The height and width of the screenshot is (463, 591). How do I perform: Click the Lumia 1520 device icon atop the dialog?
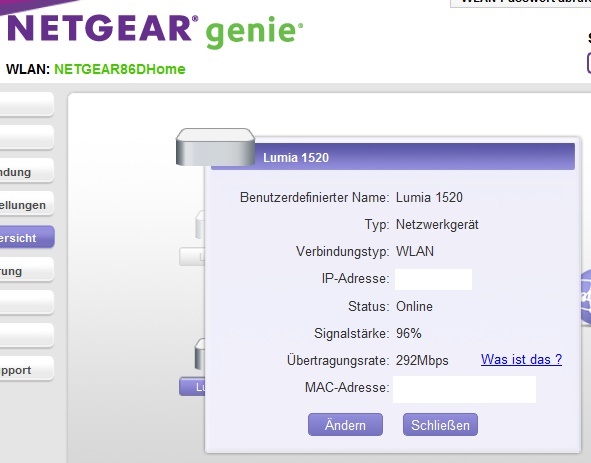(x=215, y=147)
